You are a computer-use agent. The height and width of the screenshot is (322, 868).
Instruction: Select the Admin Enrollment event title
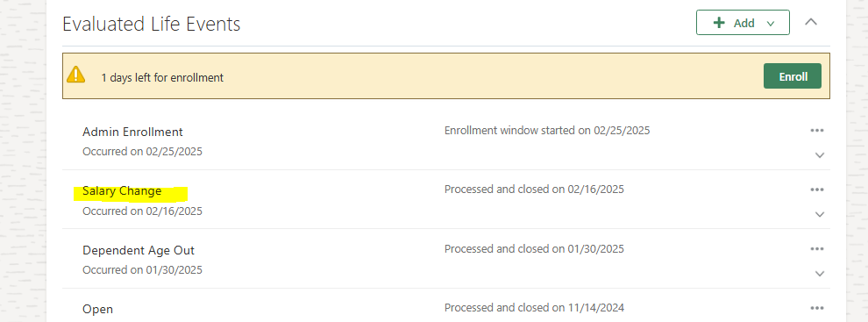[132, 132]
